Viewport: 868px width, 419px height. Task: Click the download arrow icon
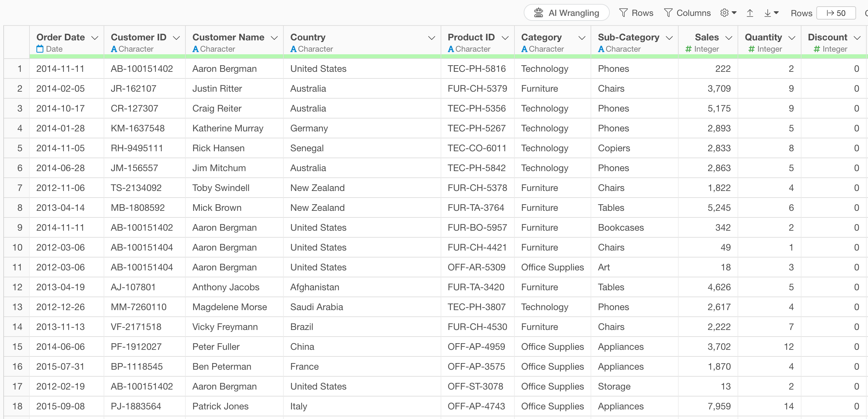click(768, 13)
